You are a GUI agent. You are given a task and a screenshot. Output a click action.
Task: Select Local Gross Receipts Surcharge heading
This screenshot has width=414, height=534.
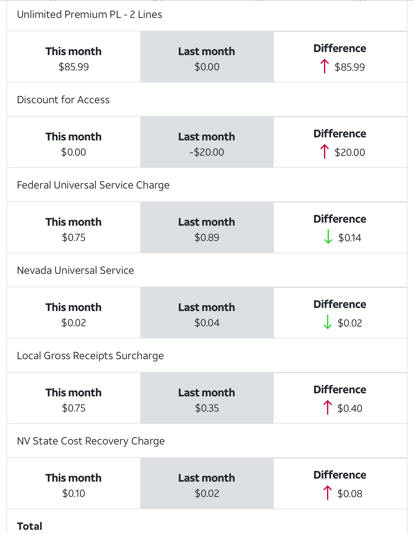tap(90, 356)
